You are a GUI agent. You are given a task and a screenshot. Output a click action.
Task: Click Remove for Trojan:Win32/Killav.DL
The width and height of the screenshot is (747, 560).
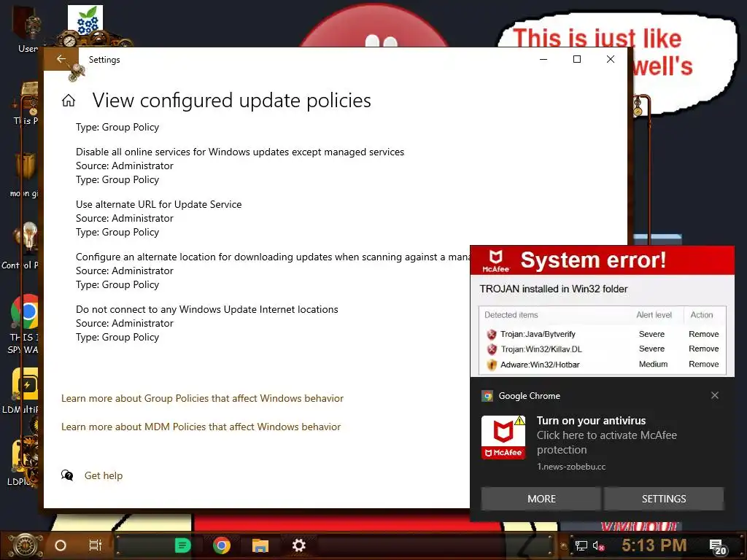pyautogui.click(x=703, y=349)
